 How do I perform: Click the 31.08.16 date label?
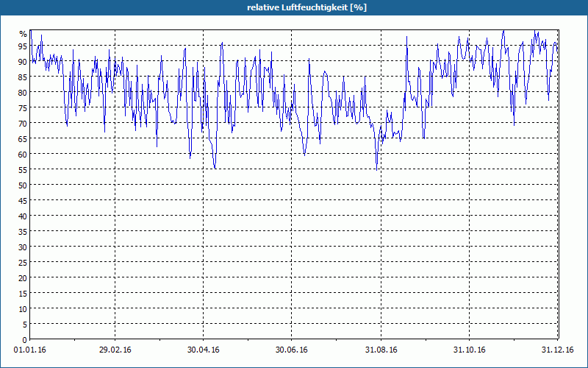pyautogui.click(x=381, y=350)
